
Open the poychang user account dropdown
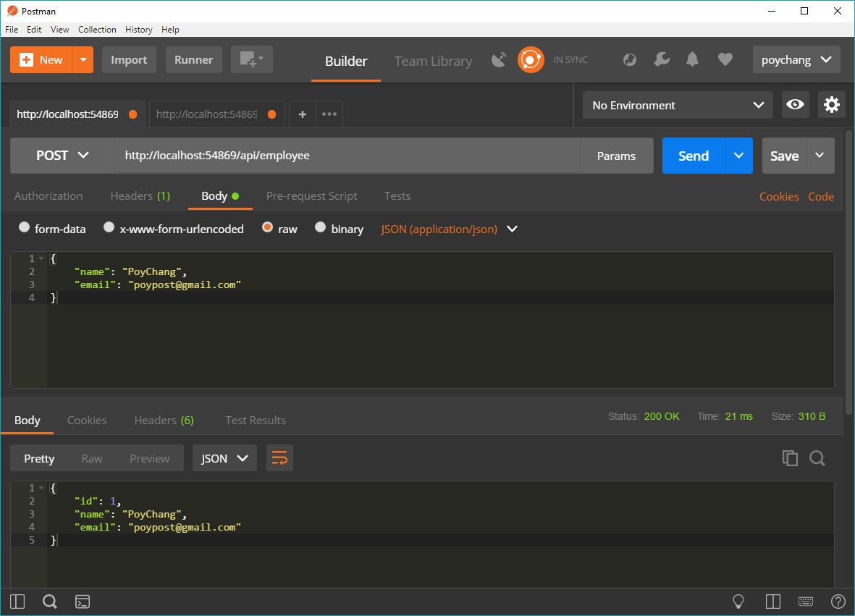tap(796, 59)
